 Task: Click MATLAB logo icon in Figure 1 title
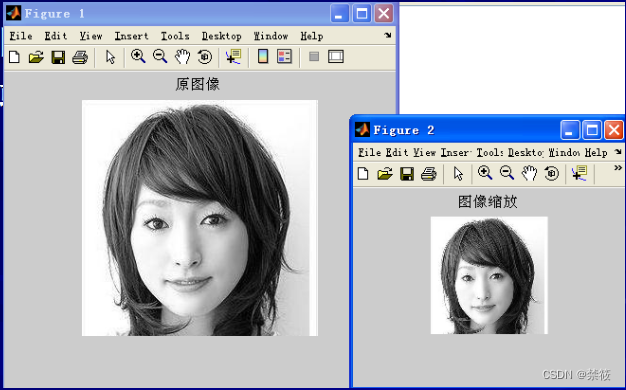point(14,14)
